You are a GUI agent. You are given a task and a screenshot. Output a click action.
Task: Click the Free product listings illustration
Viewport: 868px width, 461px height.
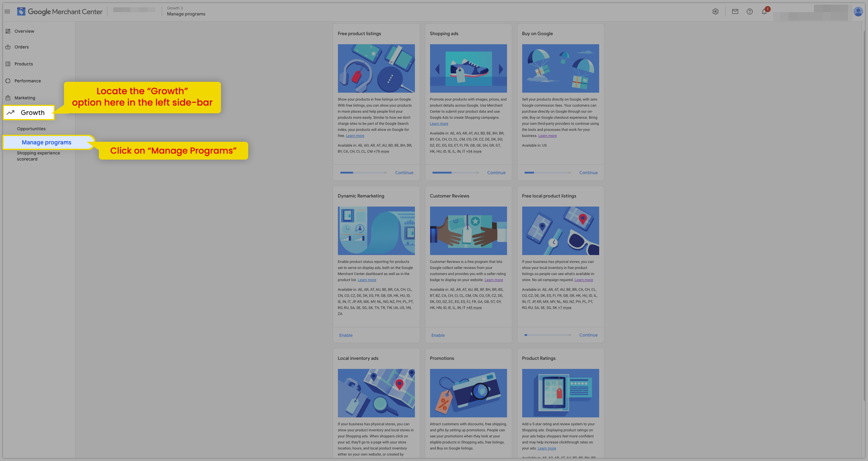[x=376, y=68]
